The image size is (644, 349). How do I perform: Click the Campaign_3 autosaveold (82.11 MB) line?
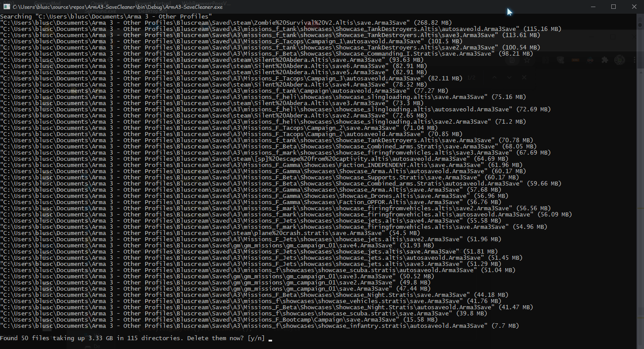231,78
